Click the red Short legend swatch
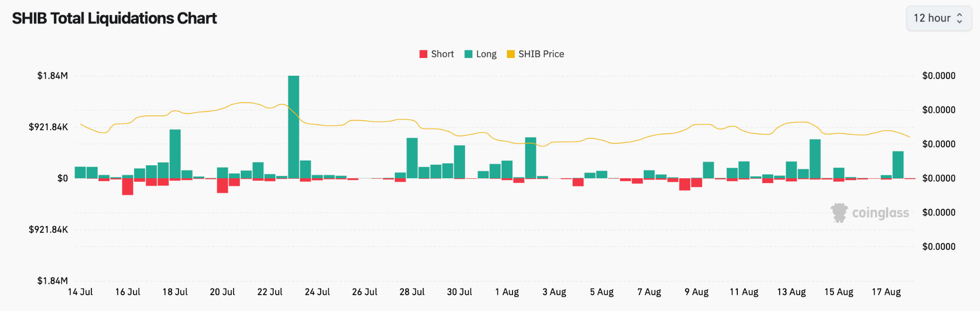Image resolution: width=980 pixels, height=311 pixels. 423,54
